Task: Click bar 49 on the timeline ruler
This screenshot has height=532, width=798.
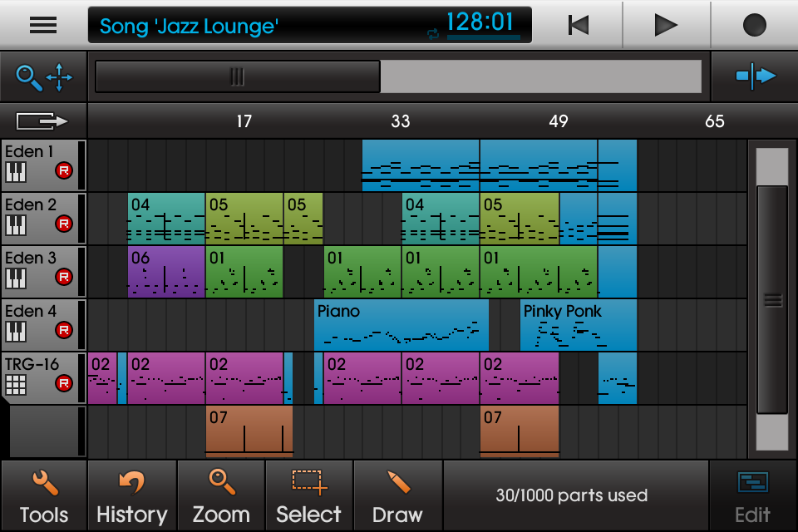Action: tap(559, 121)
